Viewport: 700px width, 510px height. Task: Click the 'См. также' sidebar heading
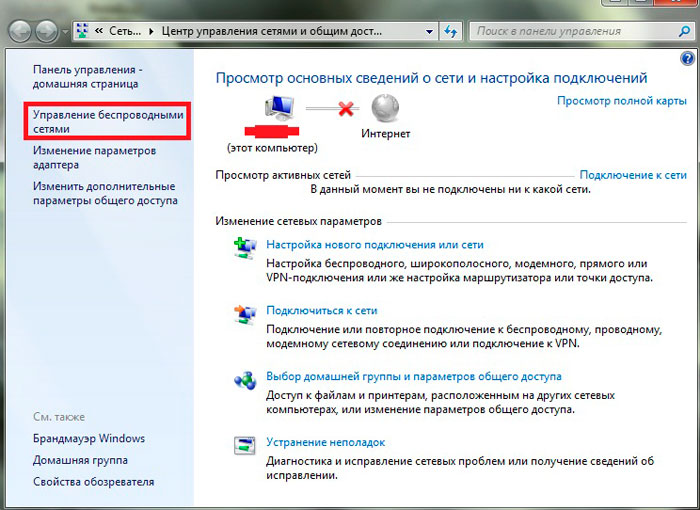59,417
